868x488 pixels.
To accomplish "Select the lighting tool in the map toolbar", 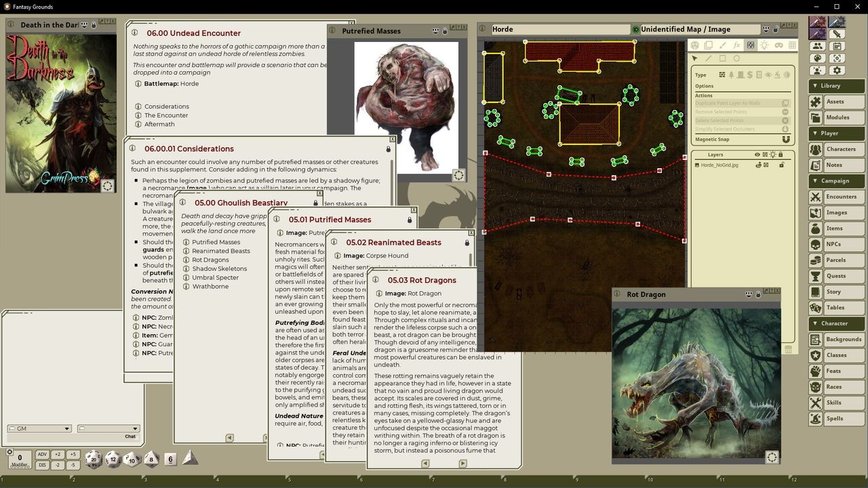I will [766, 45].
